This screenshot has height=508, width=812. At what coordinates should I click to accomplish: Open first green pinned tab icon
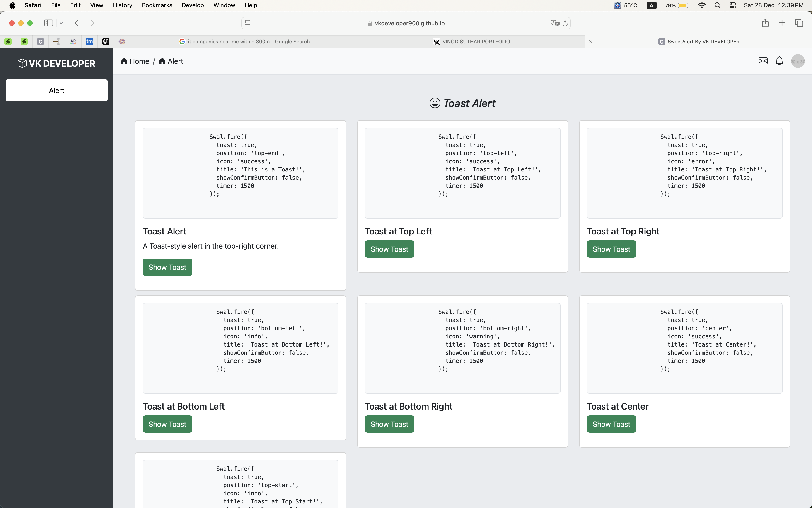click(8, 41)
